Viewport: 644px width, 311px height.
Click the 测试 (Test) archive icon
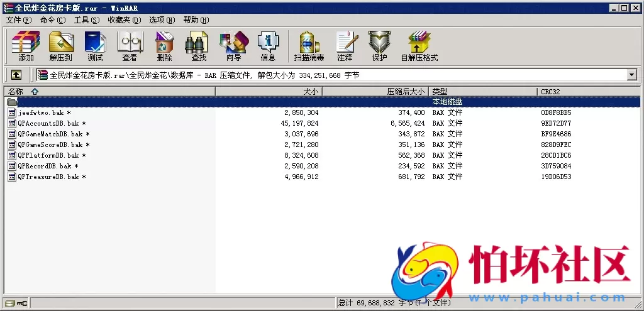pos(95,45)
